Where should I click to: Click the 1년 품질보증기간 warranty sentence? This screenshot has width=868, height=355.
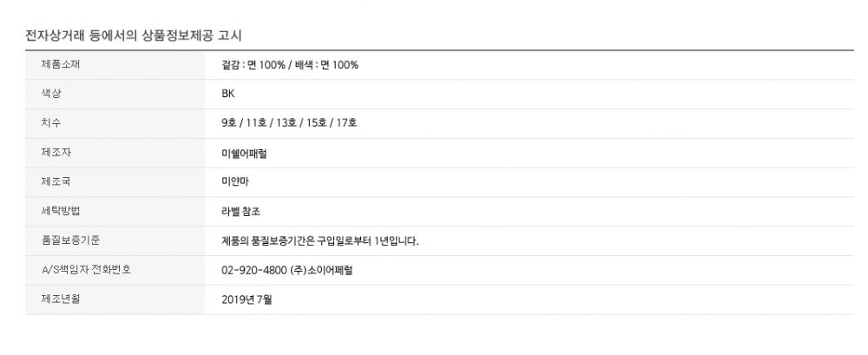tap(320, 241)
